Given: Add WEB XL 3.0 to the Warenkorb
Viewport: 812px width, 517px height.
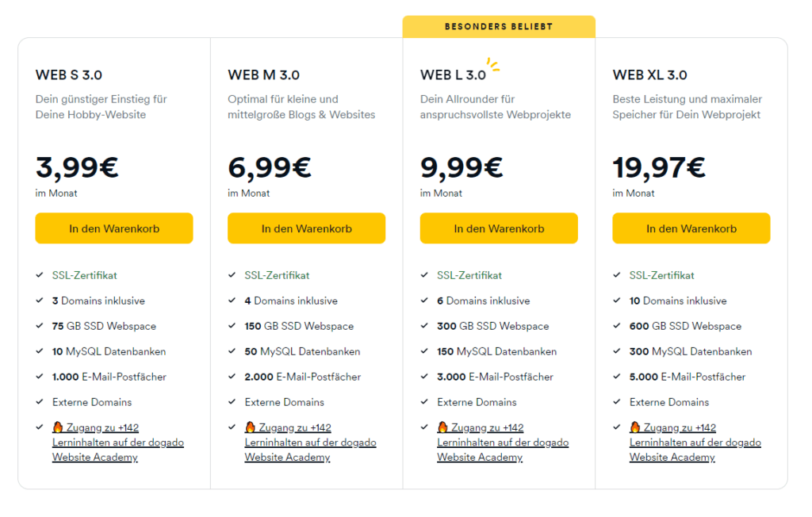Looking at the screenshot, I should [691, 228].
